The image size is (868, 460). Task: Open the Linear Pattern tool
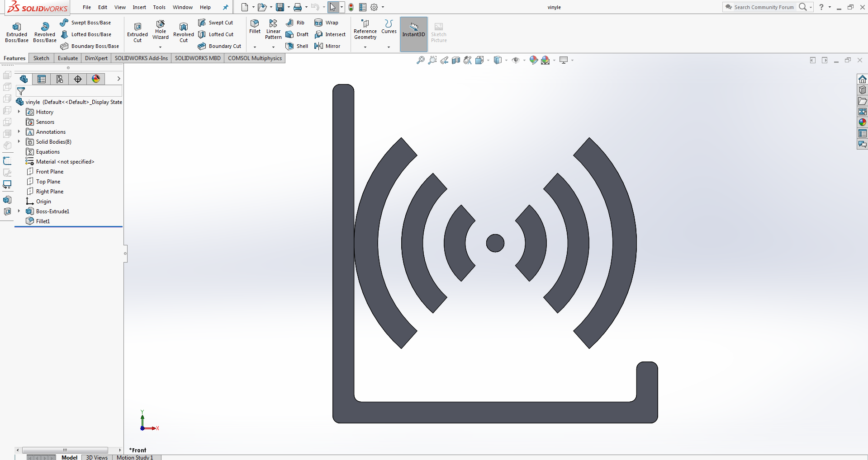tap(273, 29)
